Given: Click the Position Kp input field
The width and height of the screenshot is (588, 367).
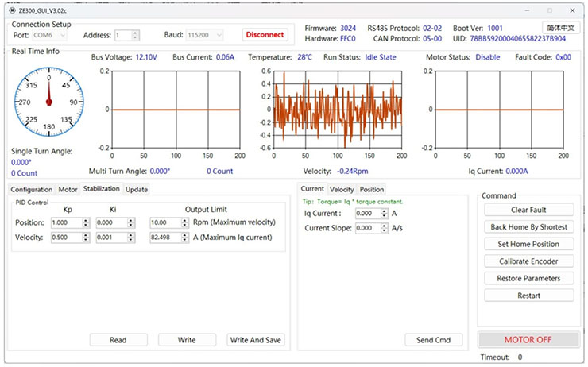Looking at the screenshot, I should 67,222.
